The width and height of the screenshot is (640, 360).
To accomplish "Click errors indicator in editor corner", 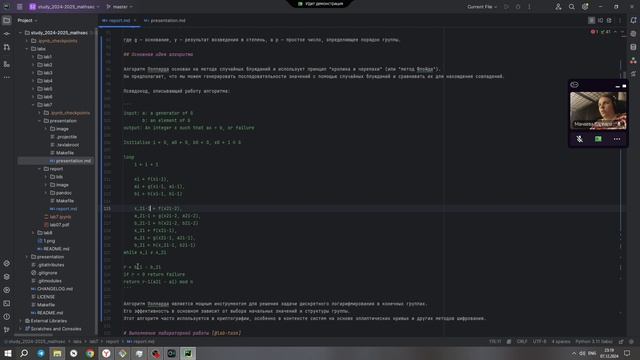I will [x=594, y=32].
